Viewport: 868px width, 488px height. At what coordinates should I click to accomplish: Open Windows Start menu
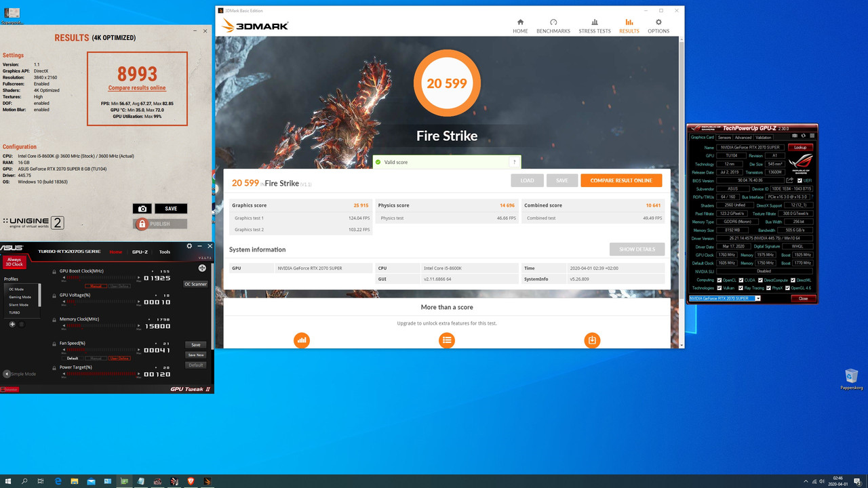pyautogui.click(x=8, y=481)
